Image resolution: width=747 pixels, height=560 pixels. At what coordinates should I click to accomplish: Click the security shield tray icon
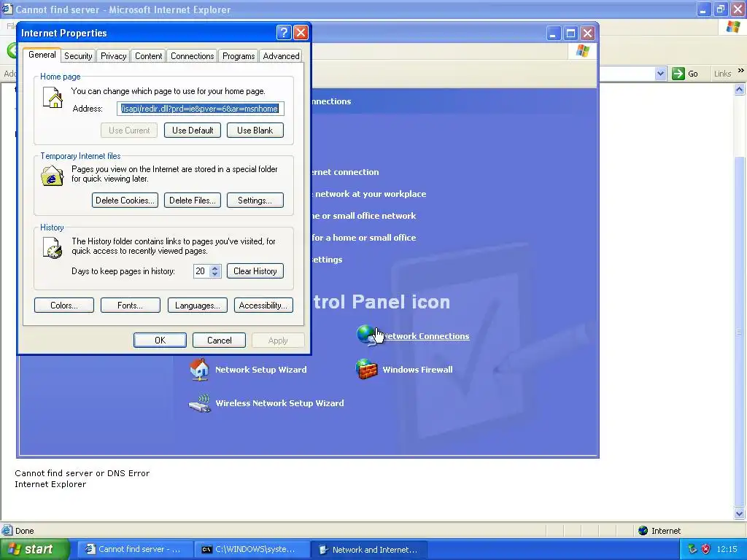[706, 549]
